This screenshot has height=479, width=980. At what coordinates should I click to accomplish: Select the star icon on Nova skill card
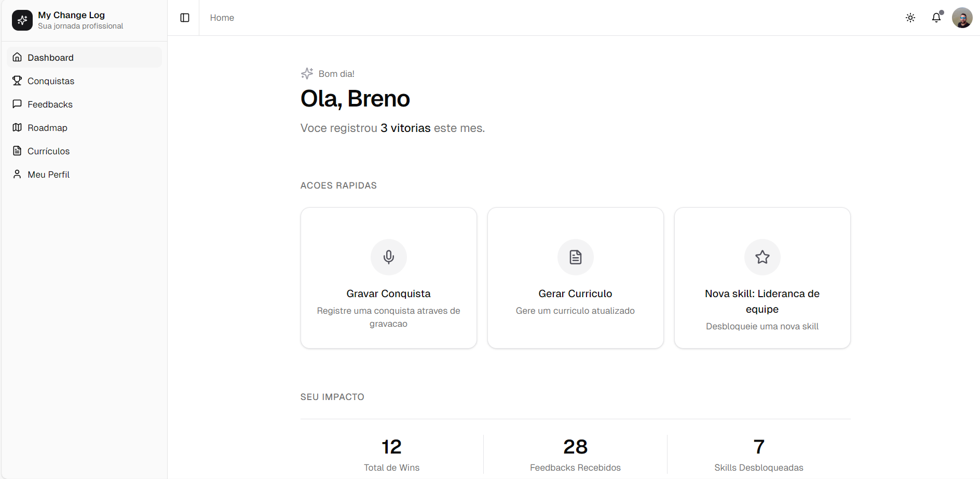(762, 257)
